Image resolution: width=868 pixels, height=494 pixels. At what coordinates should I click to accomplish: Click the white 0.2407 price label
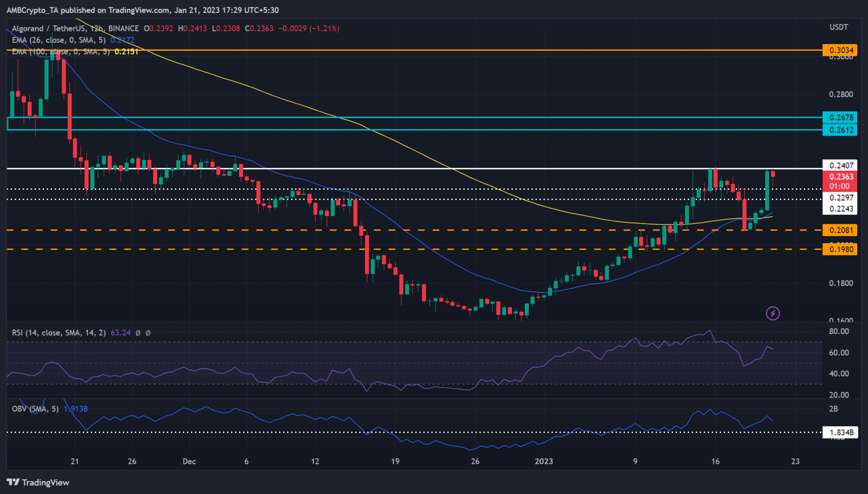(840, 166)
